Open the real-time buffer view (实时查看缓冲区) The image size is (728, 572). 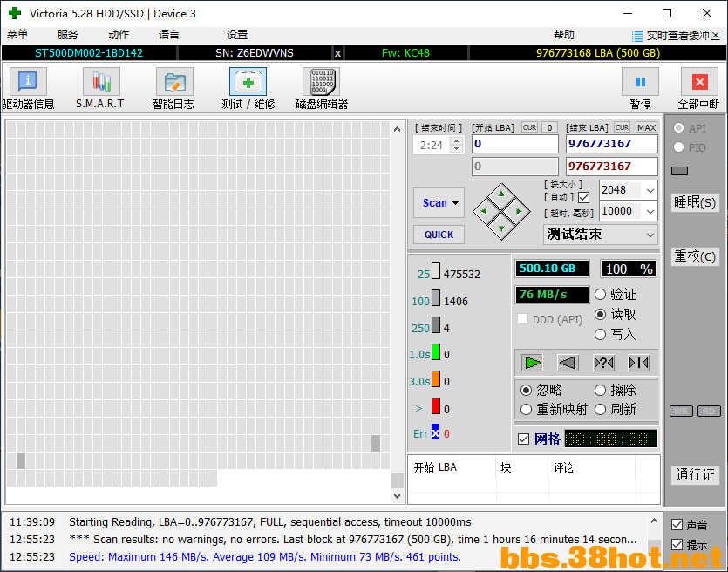click(676, 35)
